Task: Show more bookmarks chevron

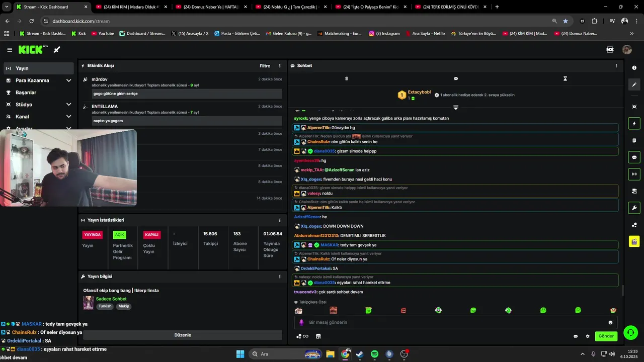Action: click(632, 33)
